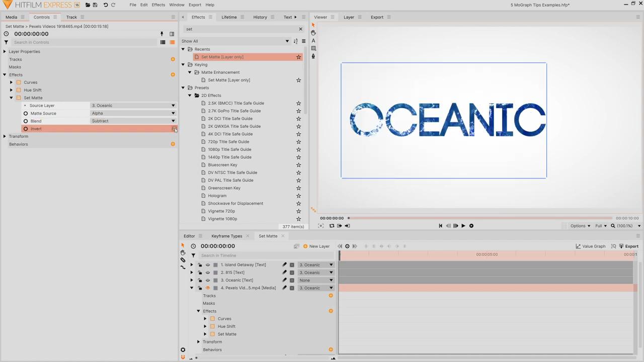The width and height of the screenshot is (644, 362).
Task: Toggle the Controls filter funnel icon
Action: click(6, 42)
